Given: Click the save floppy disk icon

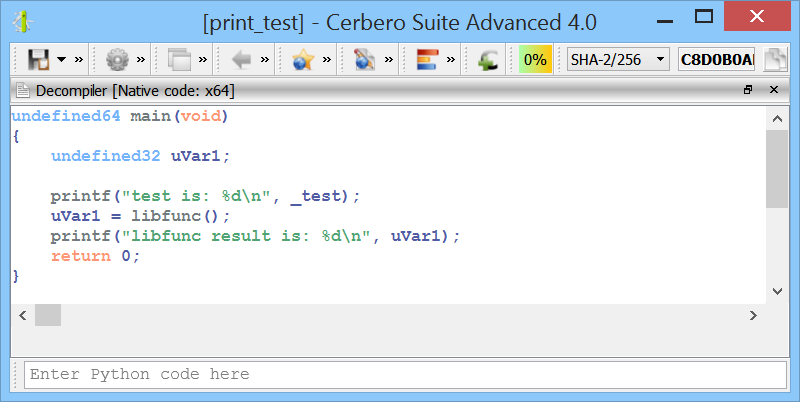Looking at the screenshot, I should [x=38, y=60].
